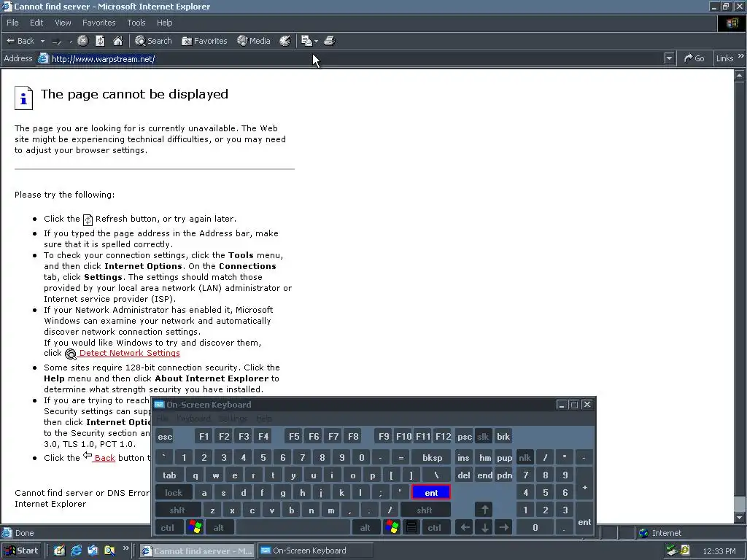
Task: Click the page icon in Address bar
Action: click(43, 58)
